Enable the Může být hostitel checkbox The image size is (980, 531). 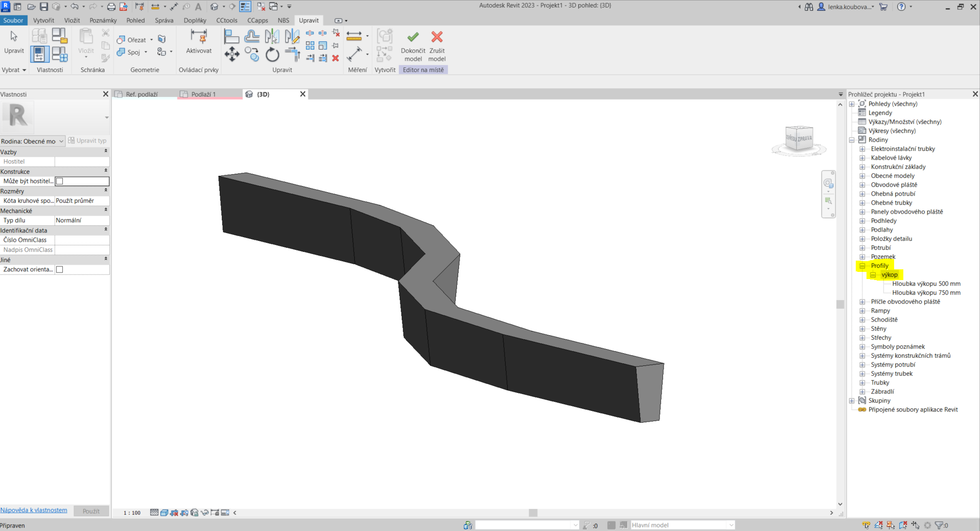coord(60,181)
